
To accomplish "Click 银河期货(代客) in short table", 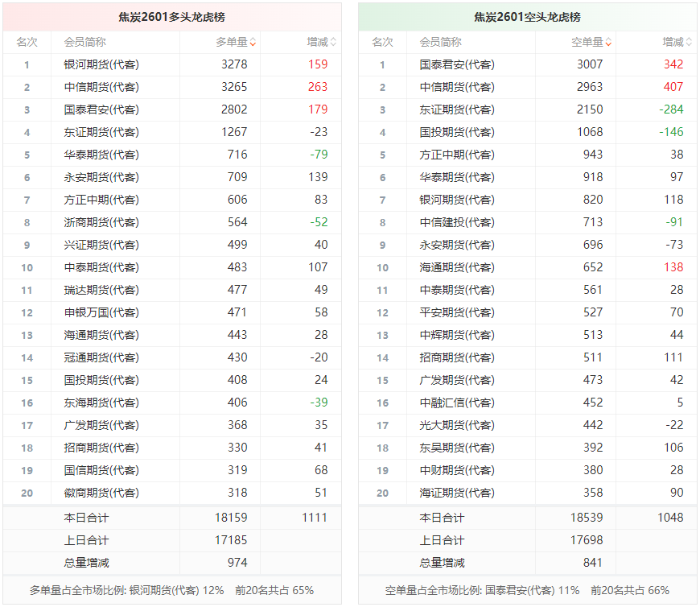I will [457, 200].
